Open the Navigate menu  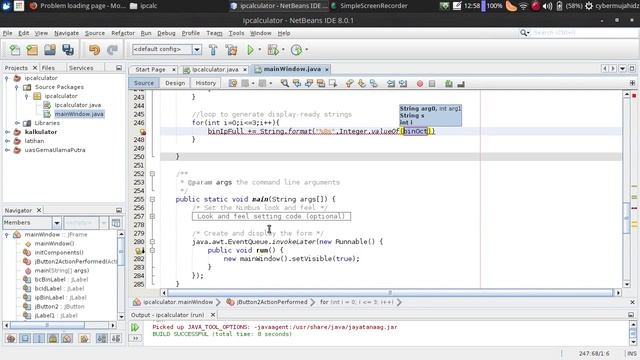67,33
